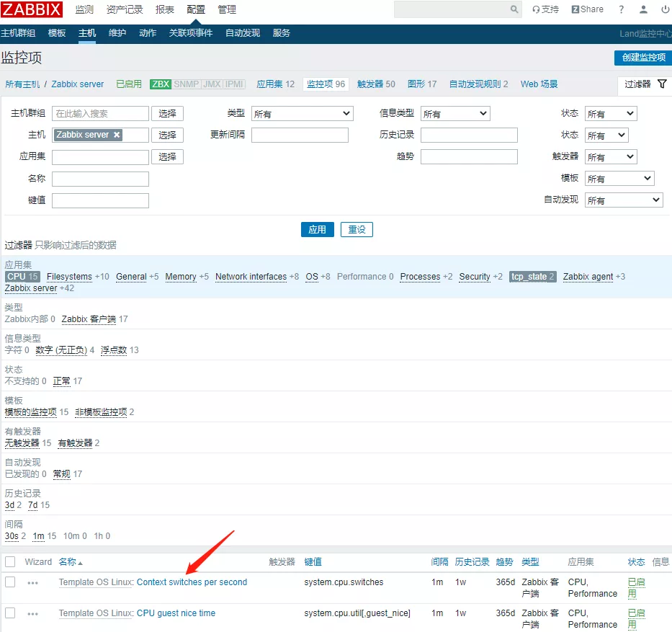This screenshot has width=672, height=632.
Task: Toggle the filter funnel icon
Action: click(x=662, y=84)
